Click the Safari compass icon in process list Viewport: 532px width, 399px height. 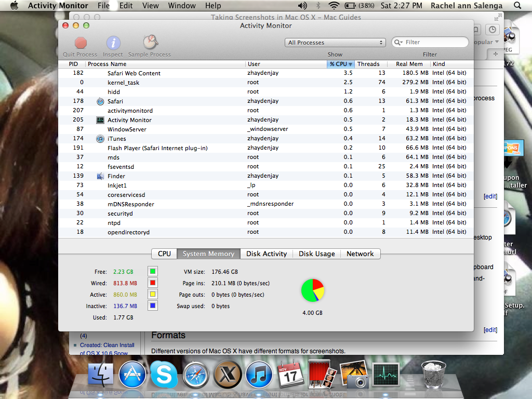pyautogui.click(x=100, y=101)
